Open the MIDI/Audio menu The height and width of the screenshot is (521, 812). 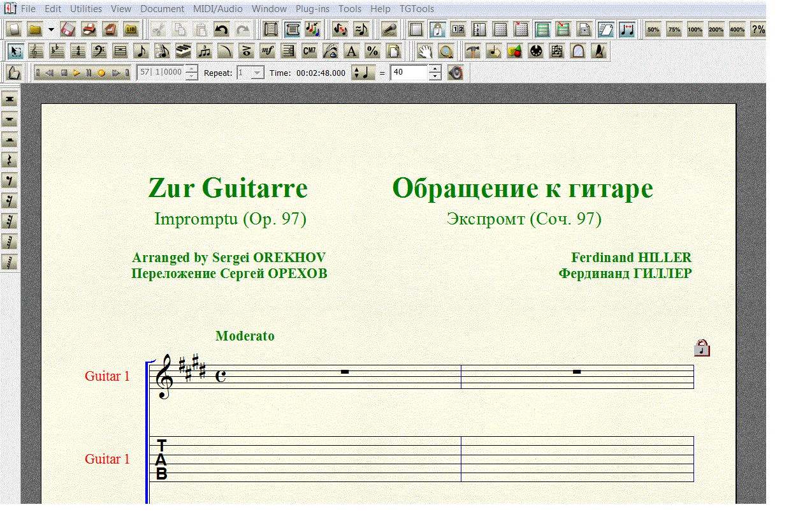coord(218,9)
